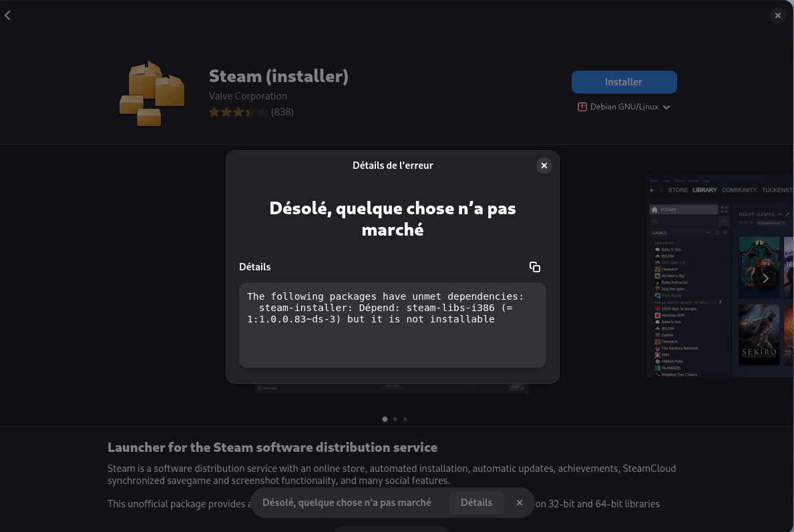The width and height of the screenshot is (794, 532).
Task: Click the Valve Corporation developer name
Action: (248, 96)
